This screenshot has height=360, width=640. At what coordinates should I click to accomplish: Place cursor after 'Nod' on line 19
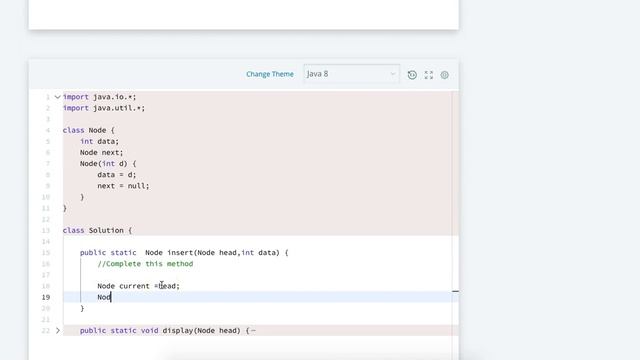111,297
